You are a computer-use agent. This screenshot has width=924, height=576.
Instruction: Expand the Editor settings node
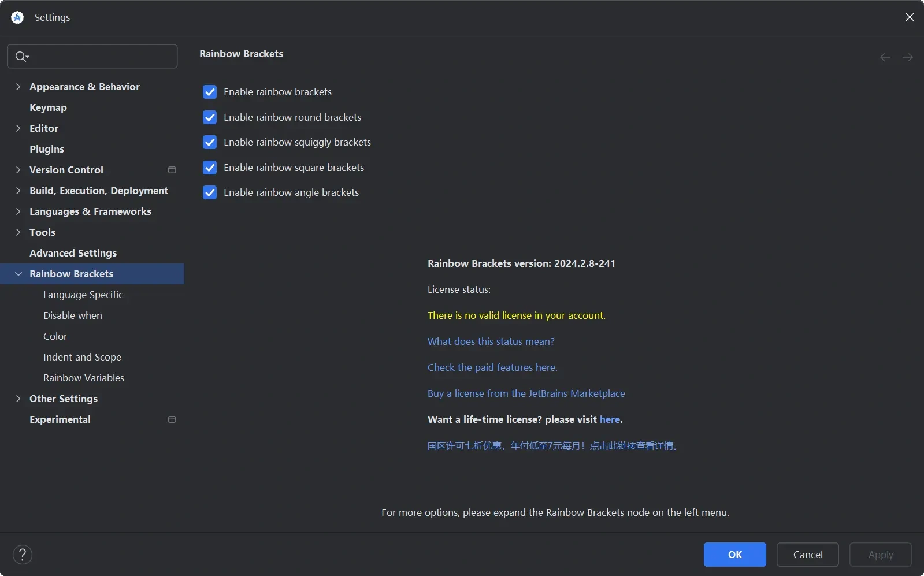click(18, 128)
